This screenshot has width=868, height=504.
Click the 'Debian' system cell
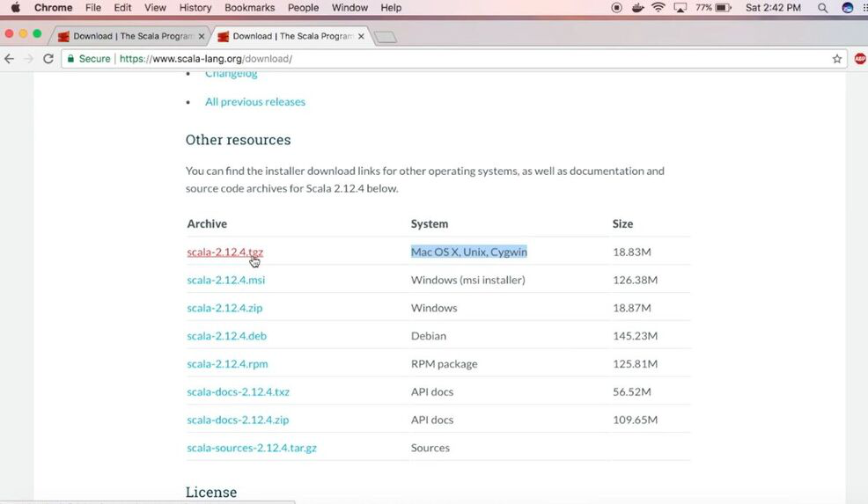(429, 336)
